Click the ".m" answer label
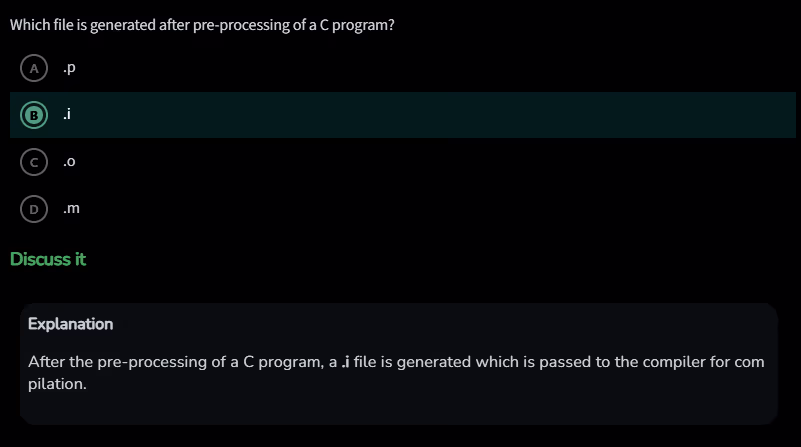801x447 pixels. coord(71,209)
